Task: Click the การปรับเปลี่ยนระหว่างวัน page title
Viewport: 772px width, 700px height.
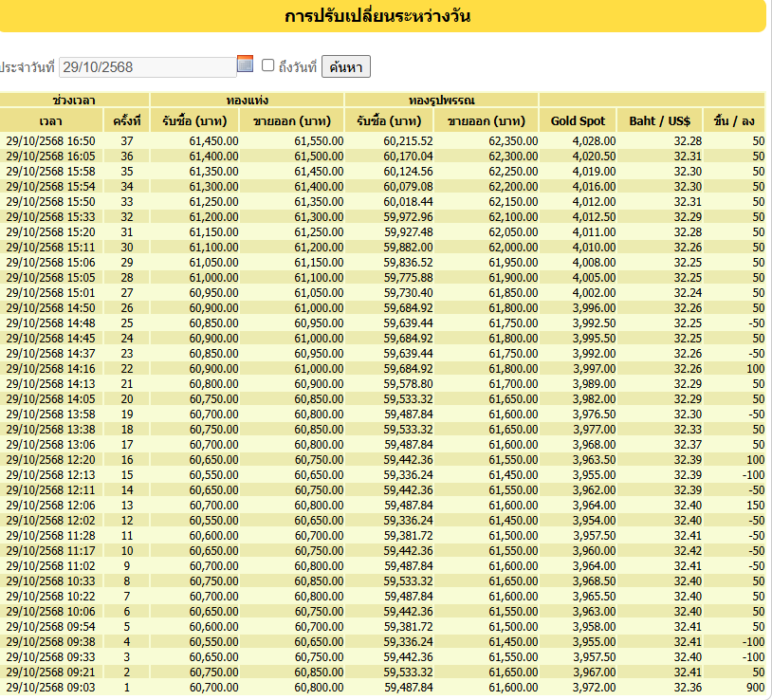Action: (x=377, y=16)
